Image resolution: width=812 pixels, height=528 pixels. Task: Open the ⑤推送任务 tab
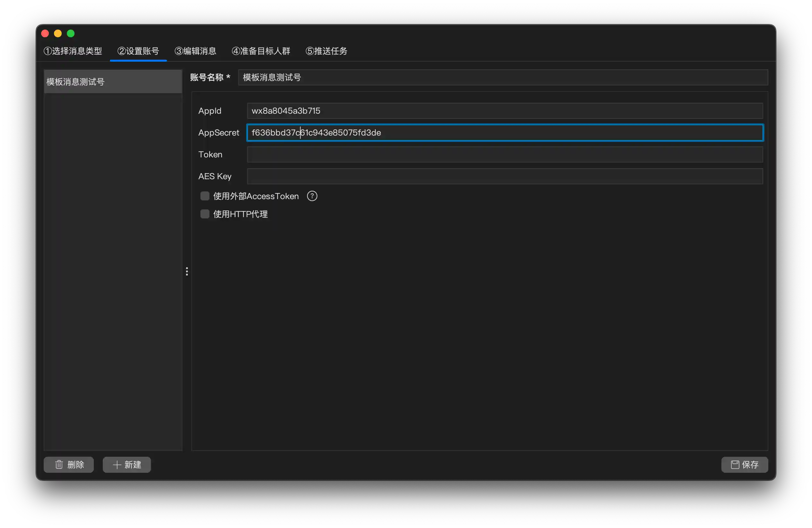(326, 51)
